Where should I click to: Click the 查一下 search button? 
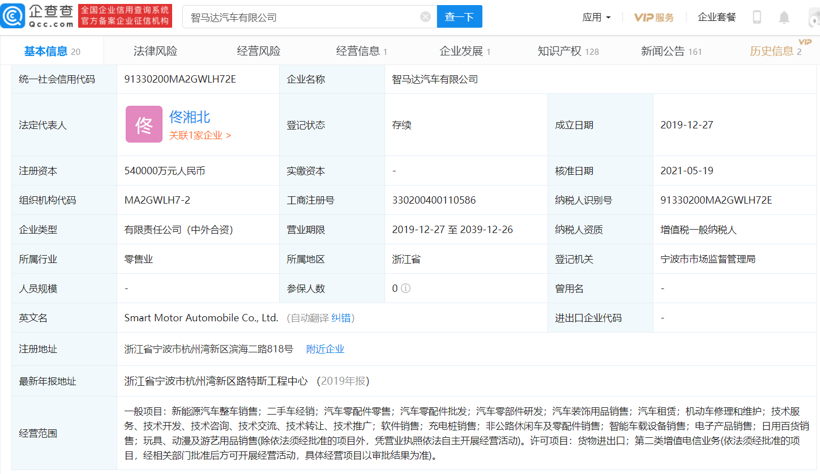point(459,17)
